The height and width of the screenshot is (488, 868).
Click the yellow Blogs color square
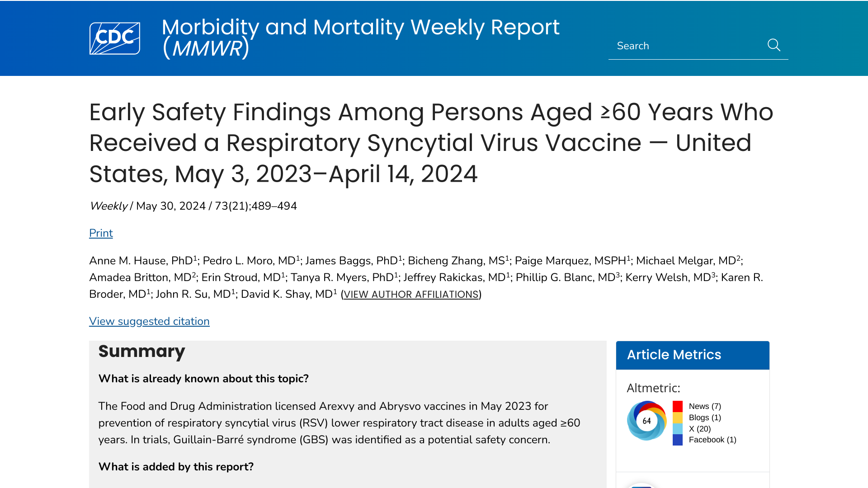pyautogui.click(x=677, y=418)
